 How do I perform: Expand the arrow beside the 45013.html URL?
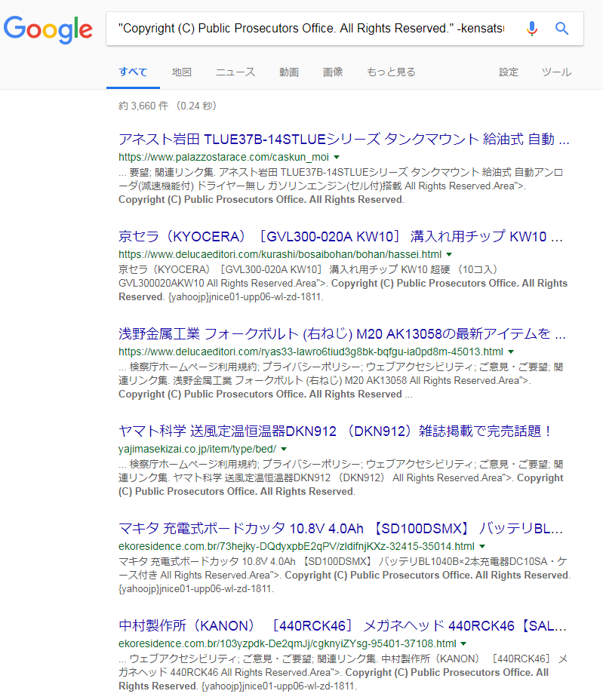click(x=511, y=352)
